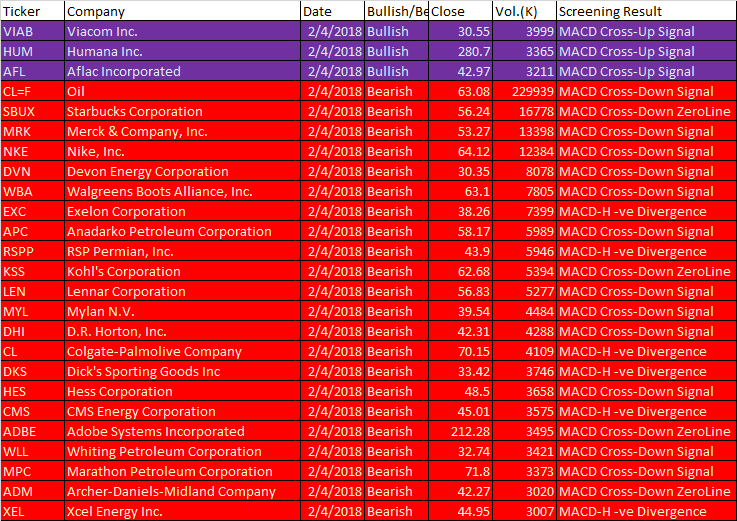The image size is (737, 521).
Task: Select KSS MACD Cross-Down ZeroLine result
Action: click(646, 271)
